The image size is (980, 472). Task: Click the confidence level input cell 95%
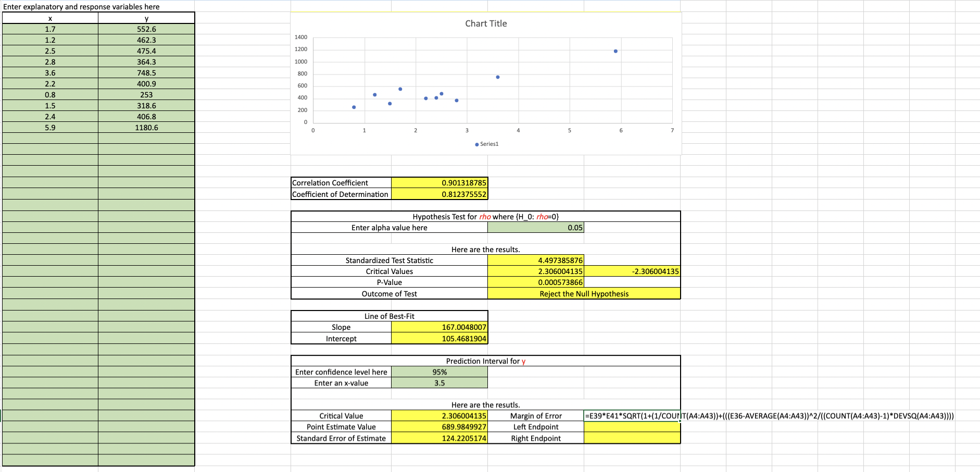439,372
